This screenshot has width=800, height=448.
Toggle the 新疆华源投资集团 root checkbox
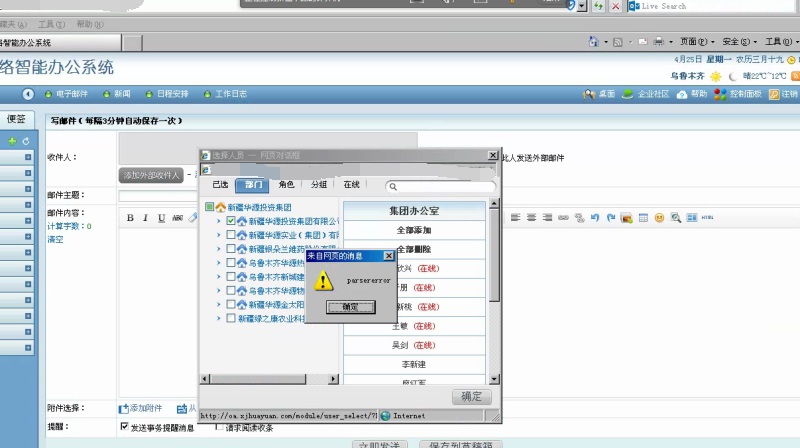(x=209, y=207)
